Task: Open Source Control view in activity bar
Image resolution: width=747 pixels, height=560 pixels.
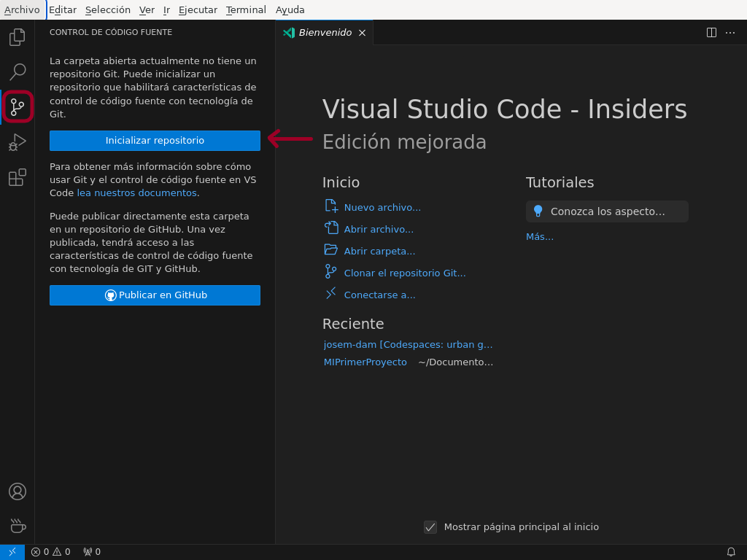Action: tap(18, 106)
